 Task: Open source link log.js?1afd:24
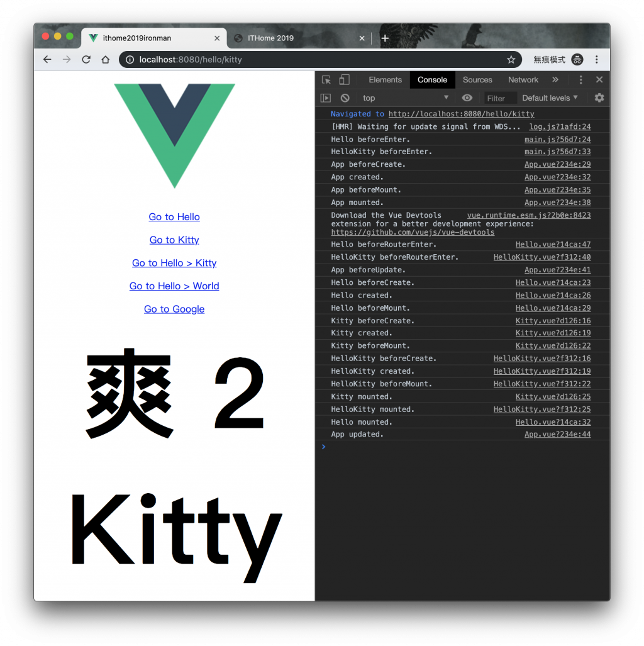pyautogui.click(x=560, y=126)
